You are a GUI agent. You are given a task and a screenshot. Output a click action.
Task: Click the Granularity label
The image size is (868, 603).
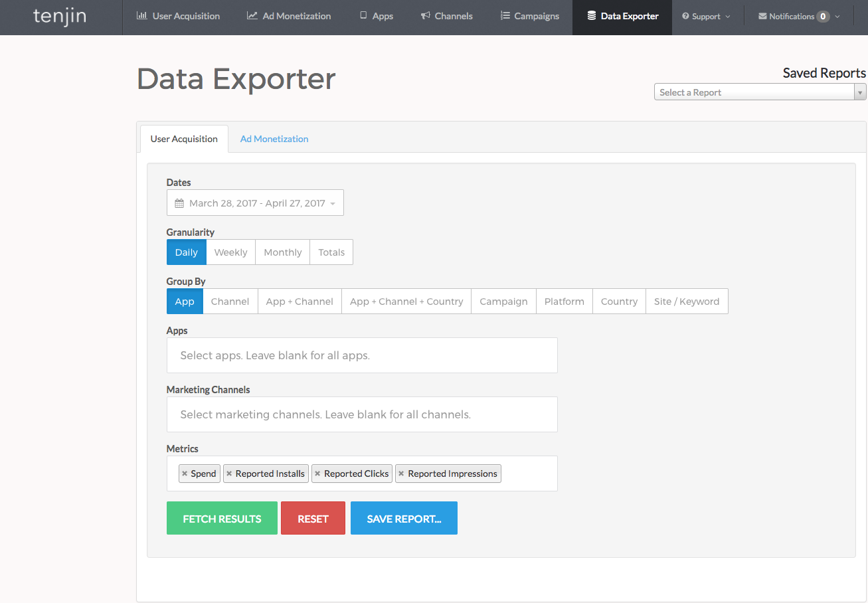(191, 232)
